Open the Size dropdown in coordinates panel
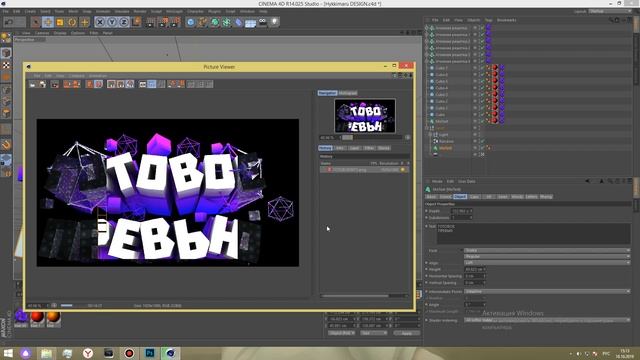 [373, 333]
